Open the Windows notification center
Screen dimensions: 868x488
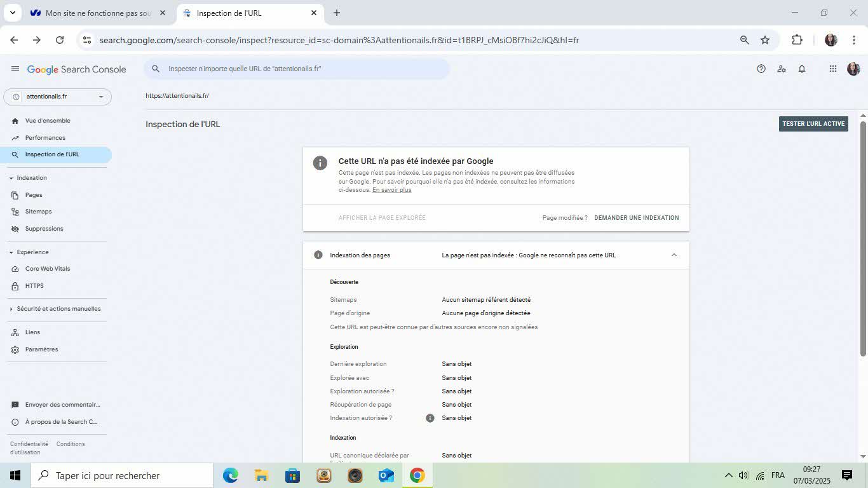coord(847,475)
